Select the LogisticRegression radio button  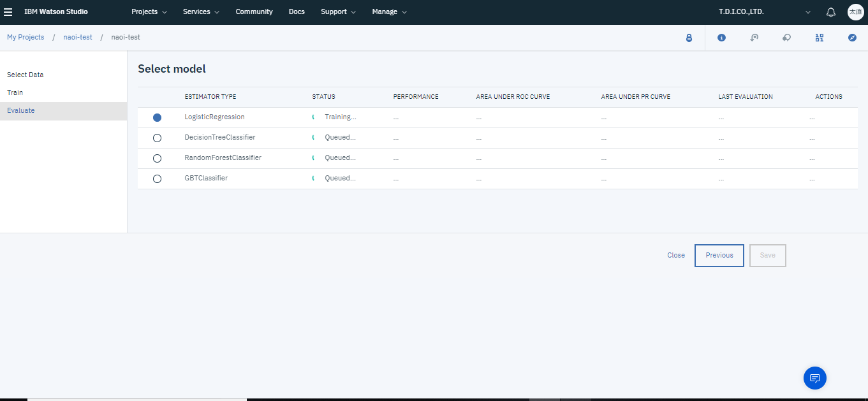[x=157, y=118]
